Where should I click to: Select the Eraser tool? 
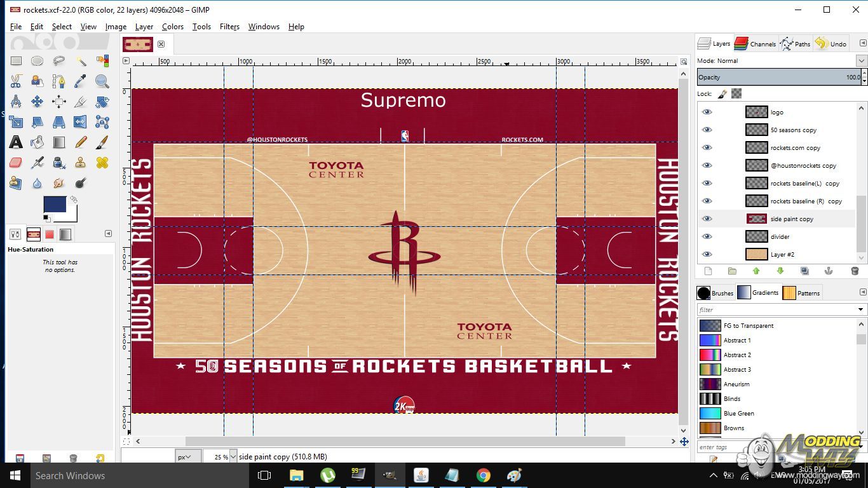(x=16, y=163)
